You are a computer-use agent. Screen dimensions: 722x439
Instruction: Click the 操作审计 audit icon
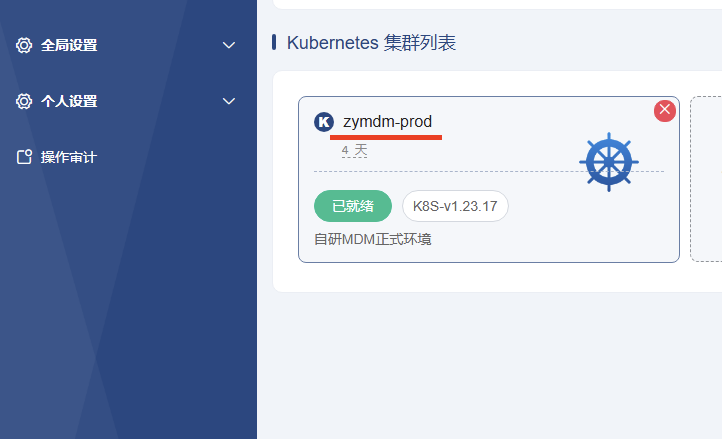click(24, 157)
